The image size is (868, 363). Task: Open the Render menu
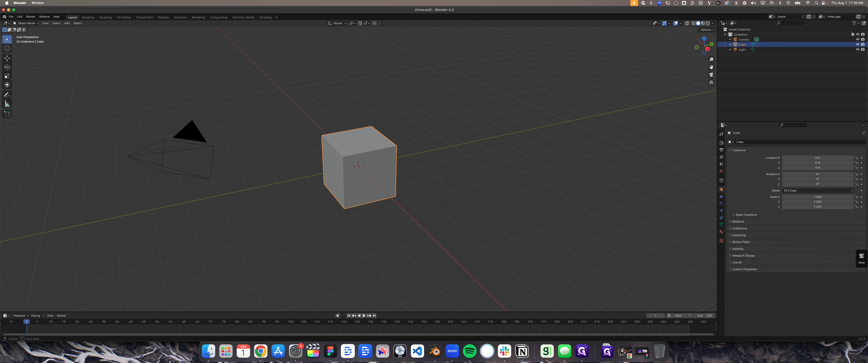pos(31,16)
